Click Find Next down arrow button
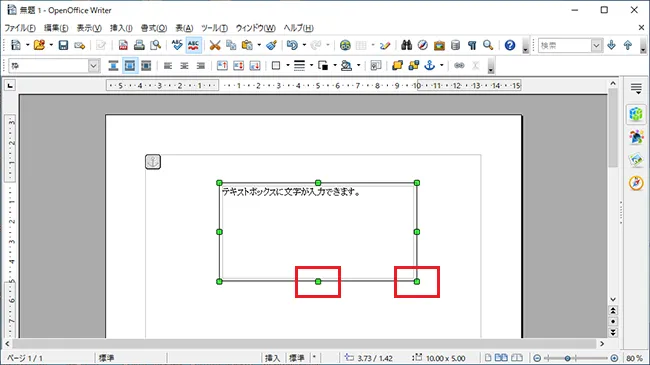The height and width of the screenshot is (365, 650). [611, 45]
